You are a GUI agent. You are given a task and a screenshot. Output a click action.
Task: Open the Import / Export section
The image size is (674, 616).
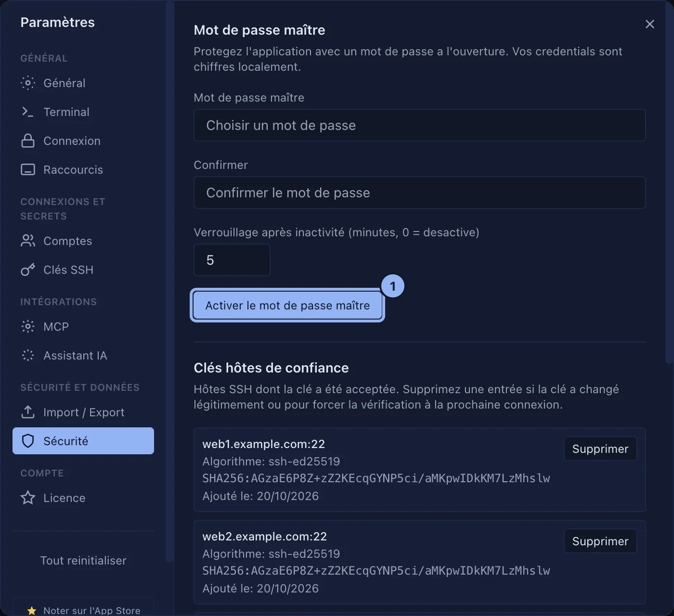click(x=83, y=412)
